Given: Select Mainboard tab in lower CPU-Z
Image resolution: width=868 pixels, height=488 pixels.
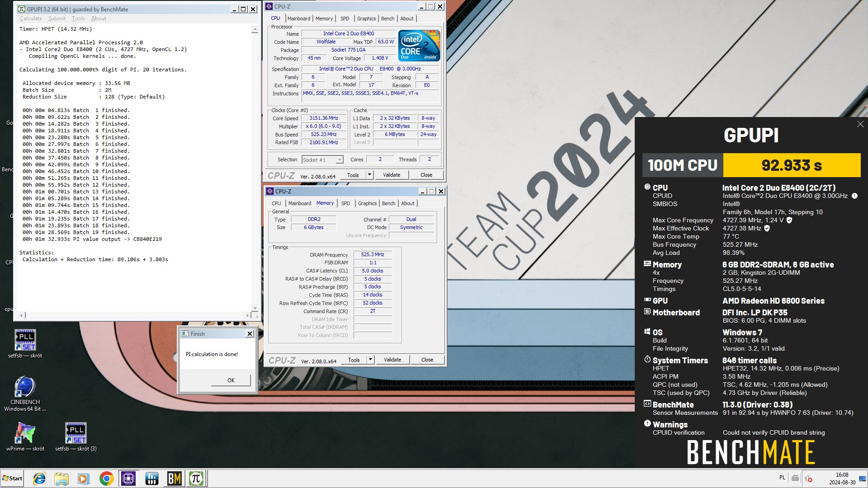Looking at the screenshot, I should coord(300,203).
